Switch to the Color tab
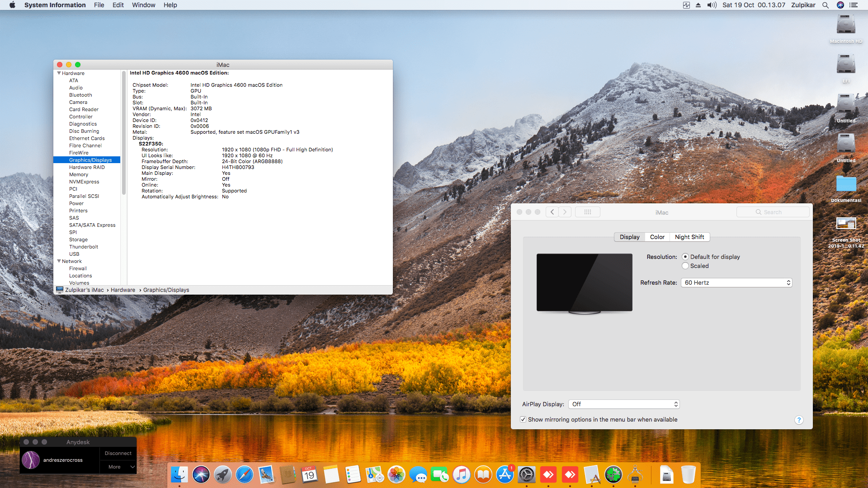 (x=657, y=237)
